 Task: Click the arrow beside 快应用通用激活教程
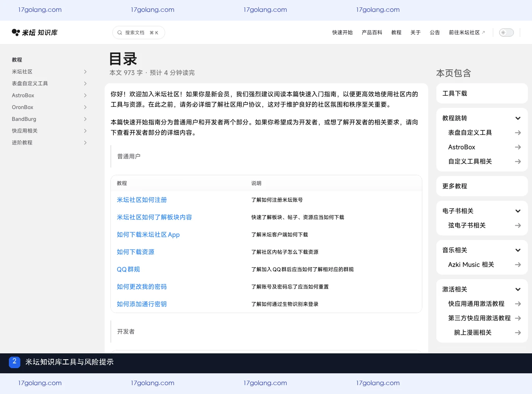pos(518,304)
